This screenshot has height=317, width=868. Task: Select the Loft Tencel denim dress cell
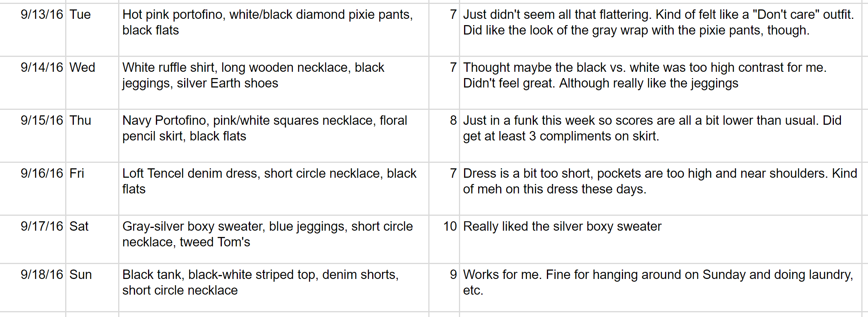click(274, 189)
